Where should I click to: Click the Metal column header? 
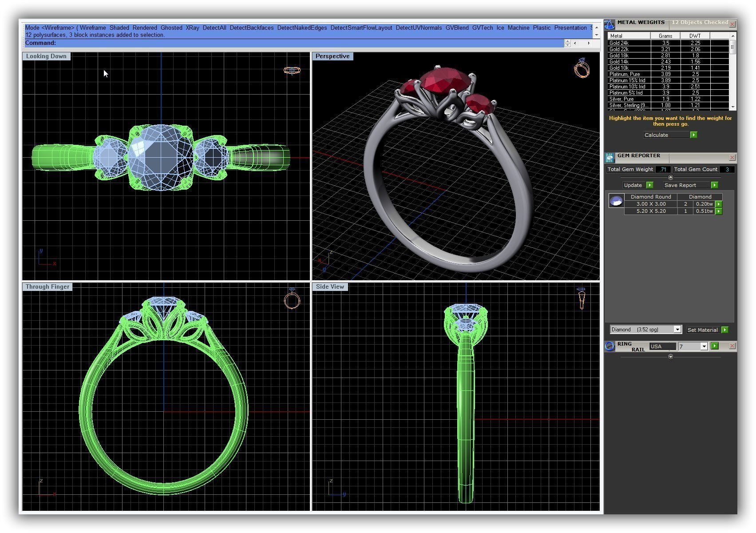coord(629,36)
